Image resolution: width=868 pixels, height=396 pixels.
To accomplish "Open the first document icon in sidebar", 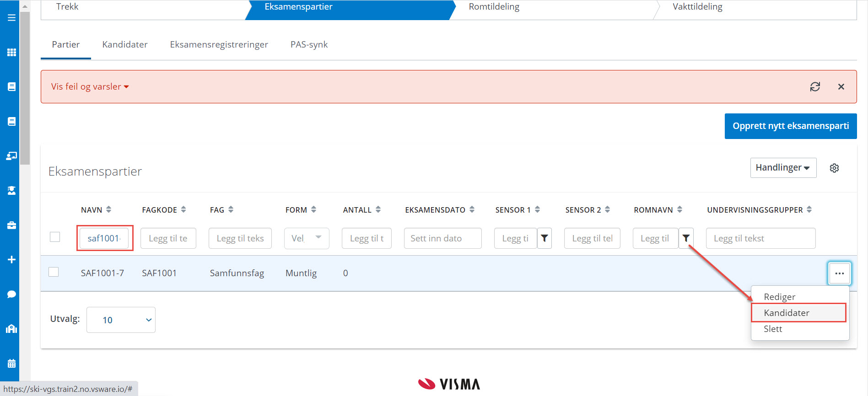I will coord(11,87).
